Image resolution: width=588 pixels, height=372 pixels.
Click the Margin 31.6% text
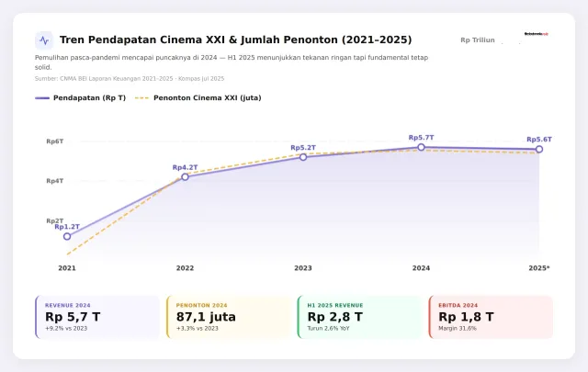(x=458, y=329)
